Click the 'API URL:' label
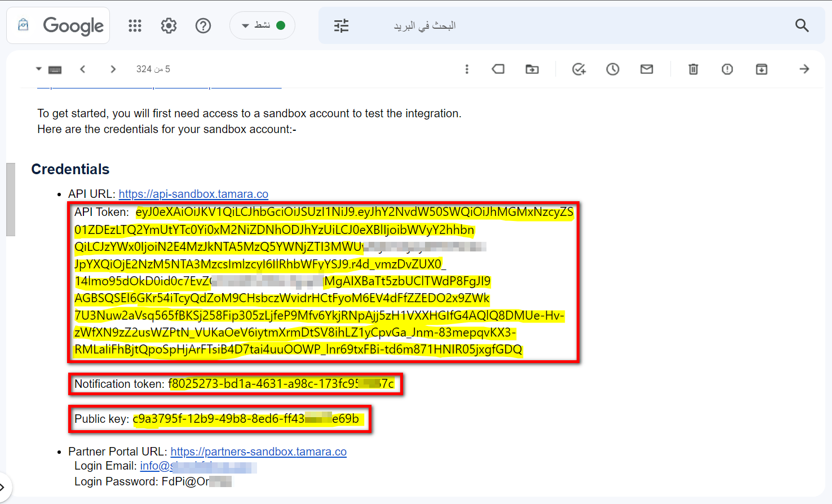Viewport: 832px width, 504px height. tap(92, 194)
